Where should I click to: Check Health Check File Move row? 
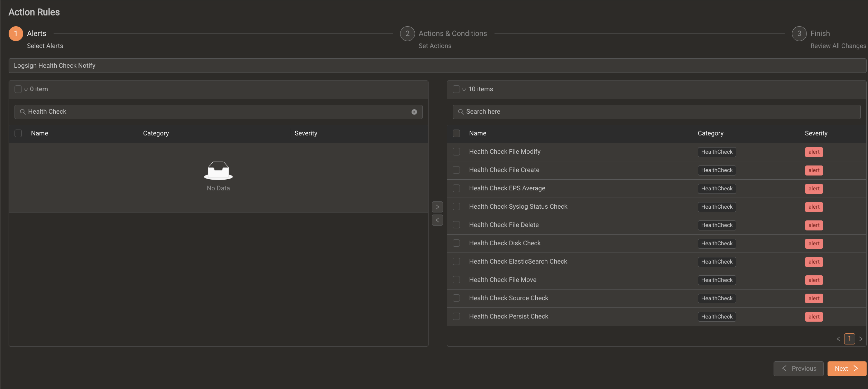point(456,280)
